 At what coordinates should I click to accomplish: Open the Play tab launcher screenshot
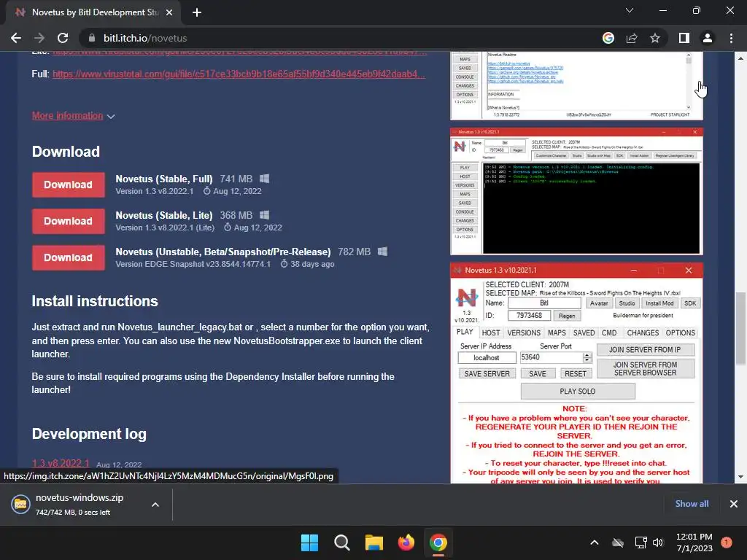coord(576,373)
